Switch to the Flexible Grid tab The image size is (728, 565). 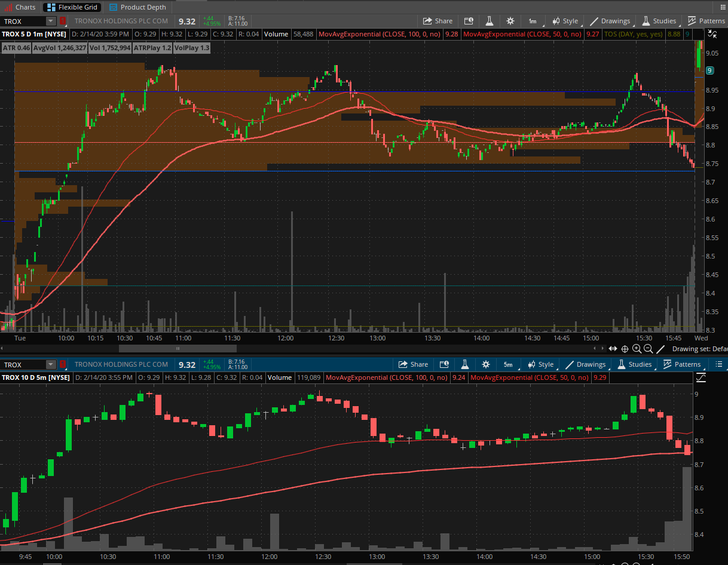[x=72, y=7]
